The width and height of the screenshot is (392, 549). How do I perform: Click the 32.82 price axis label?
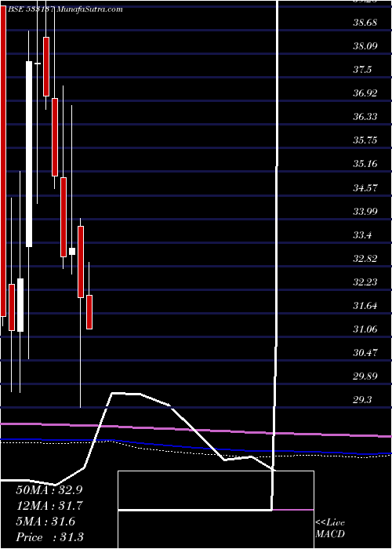365,258
